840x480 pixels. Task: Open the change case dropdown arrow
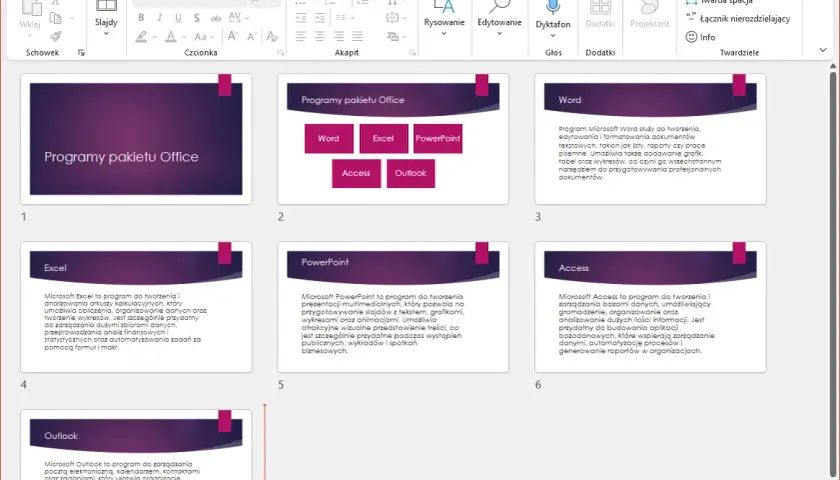(213, 37)
